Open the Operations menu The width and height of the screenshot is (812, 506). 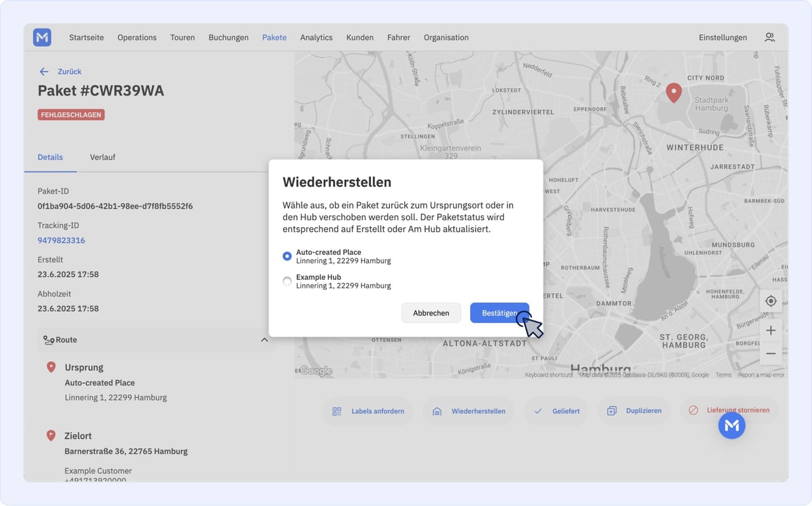point(137,38)
